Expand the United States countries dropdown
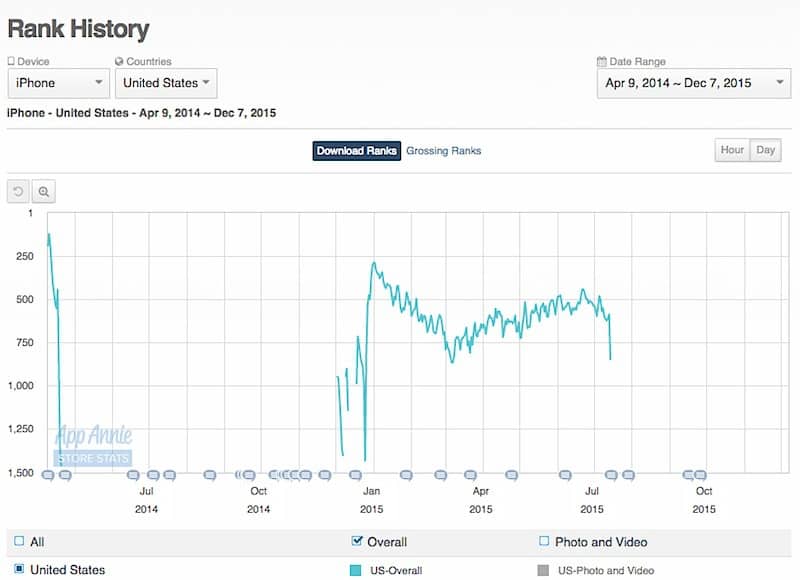 pos(166,83)
